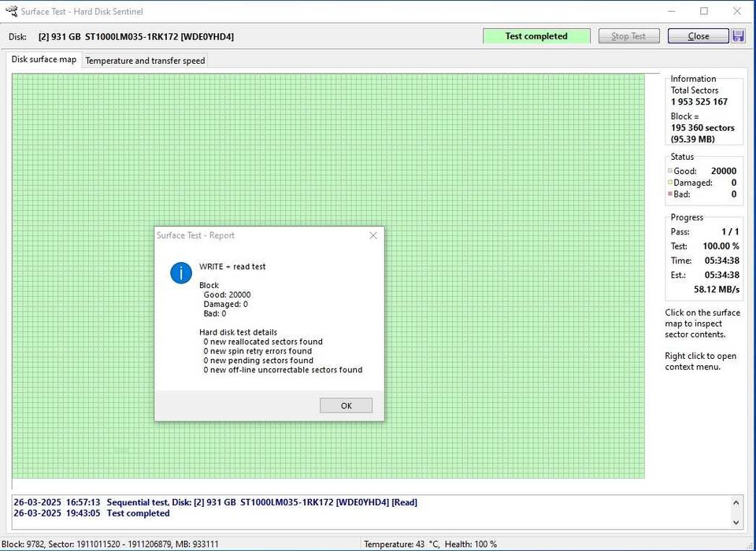Click '0 new off-line uncorrectable sectors found' line
The width and height of the screenshot is (756, 551).
point(283,370)
